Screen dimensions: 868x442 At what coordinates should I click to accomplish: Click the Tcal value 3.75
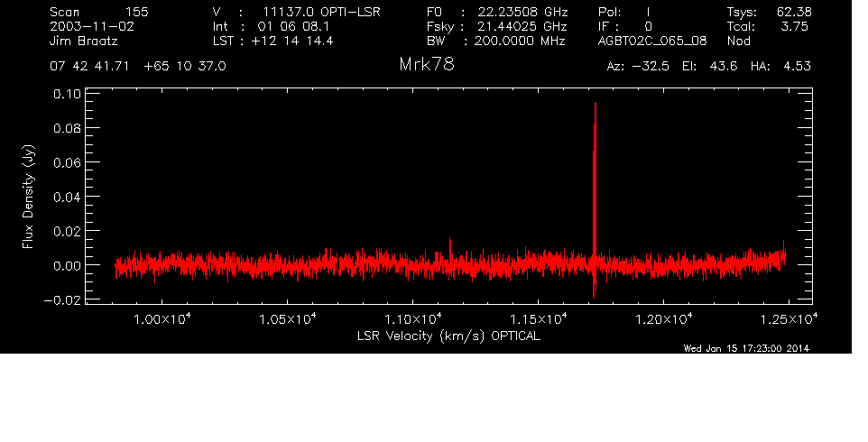tap(794, 26)
